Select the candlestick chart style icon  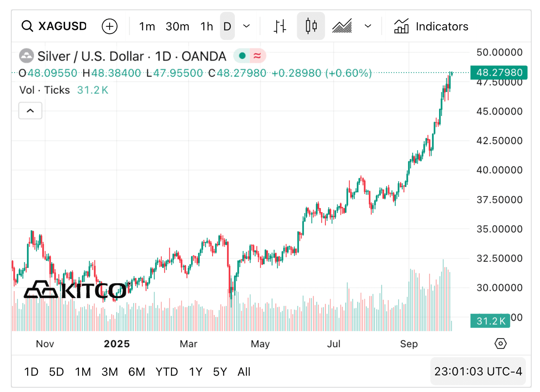pos(311,26)
